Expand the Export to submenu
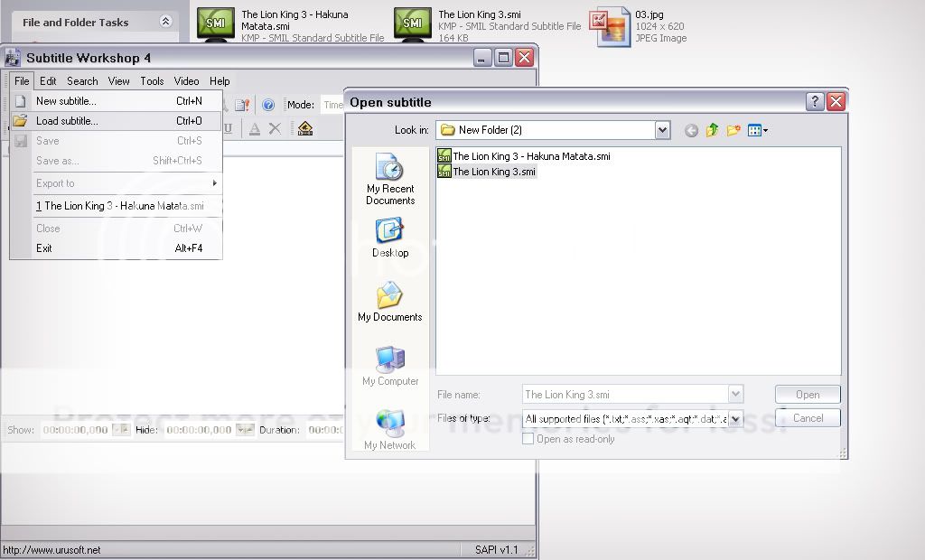The width and height of the screenshot is (925, 560). pos(117,183)
